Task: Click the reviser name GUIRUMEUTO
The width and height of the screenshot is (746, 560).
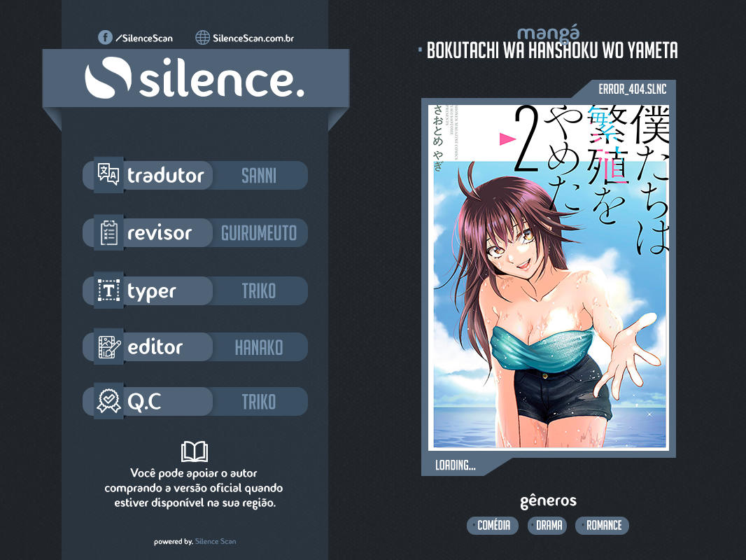Action: 259,233
